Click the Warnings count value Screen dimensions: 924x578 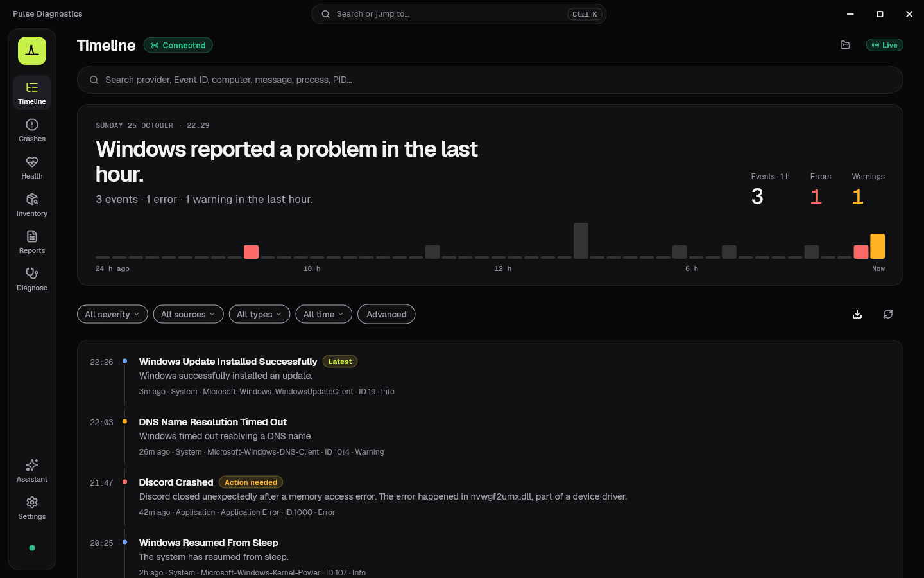tap(858, 197)
